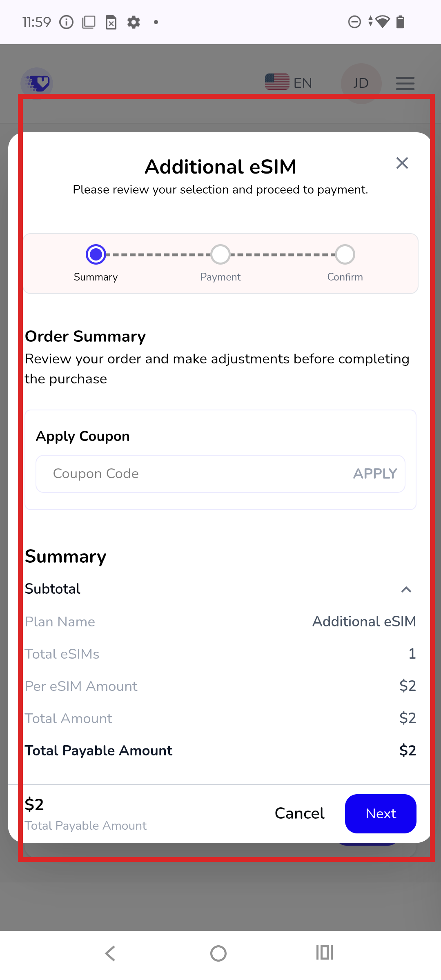The image size is (441, 980).
Task: Tap the Confirm step label
Action: pos(345,277)
